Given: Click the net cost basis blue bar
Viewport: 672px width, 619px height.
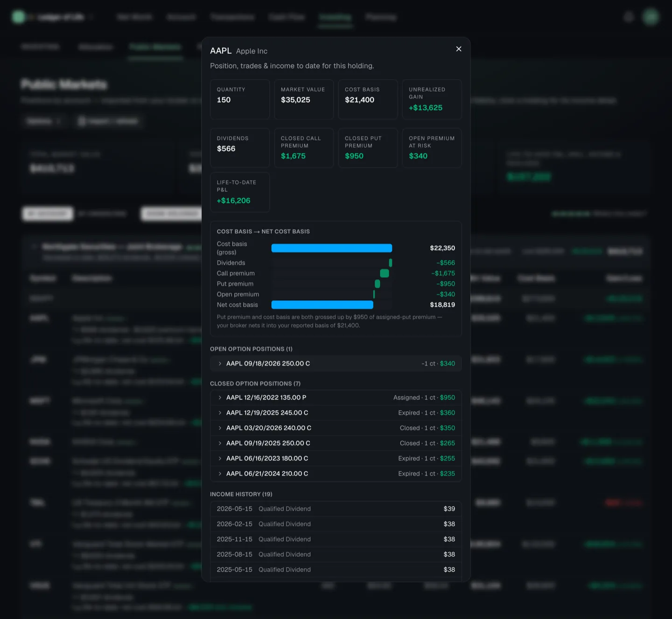Looking at the screenshot, I should pyautogui.click(x=322, y=305).
